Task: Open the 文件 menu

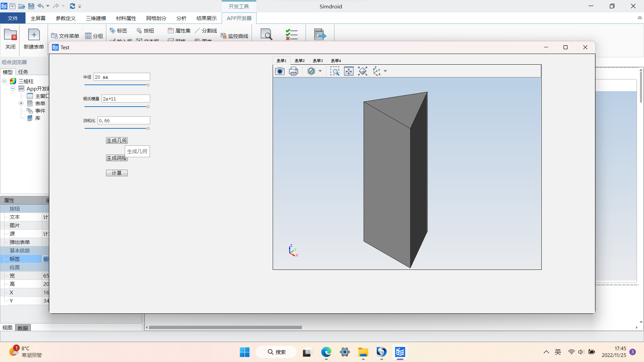Action: pyautogui.click(x=13, y=18)
